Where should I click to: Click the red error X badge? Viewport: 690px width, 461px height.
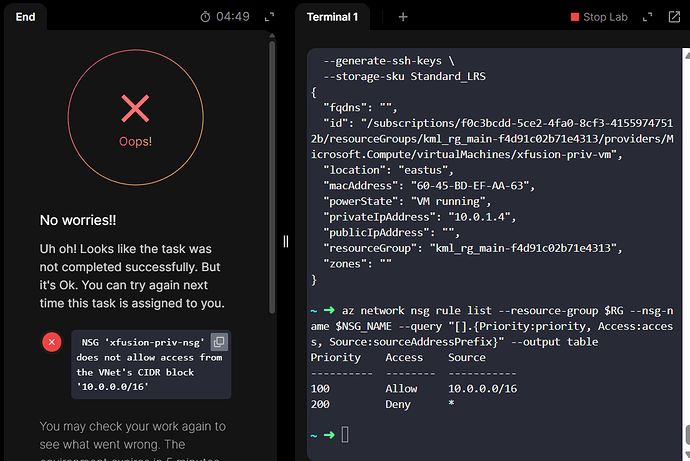[x=52, y=342]
